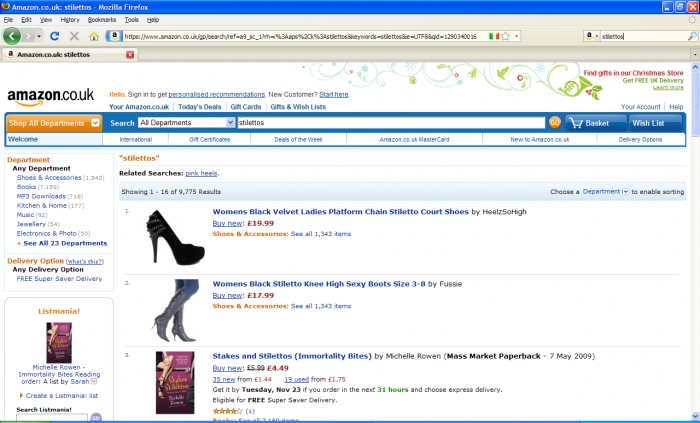Select FREE Super Saver Delivery filter
700x423 pixels.
pyautogui.click(x=59, y=279)
